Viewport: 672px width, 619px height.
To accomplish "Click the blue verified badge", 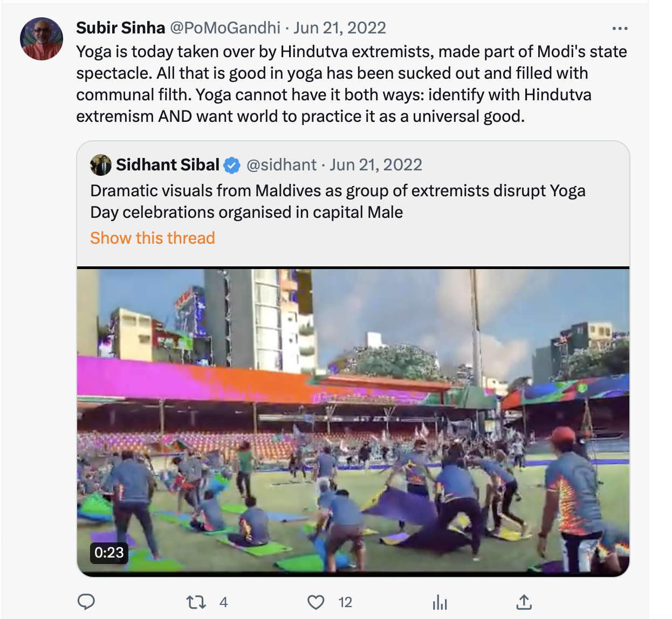I will click(232, 165).
